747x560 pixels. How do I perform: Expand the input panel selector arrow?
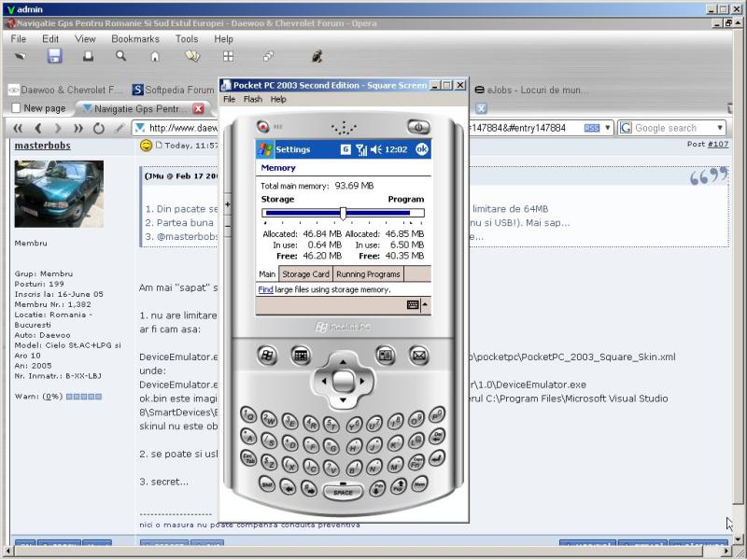click(x=425, y=305)
